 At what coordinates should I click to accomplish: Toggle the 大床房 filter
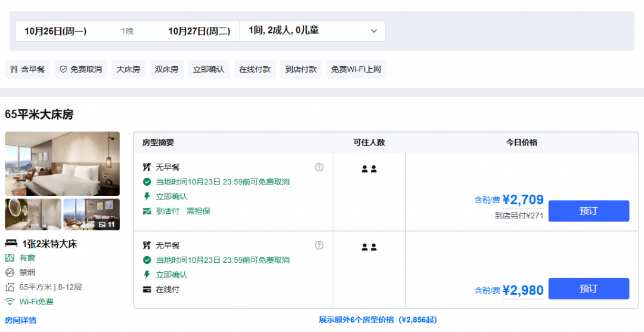(x=129, y=69)
